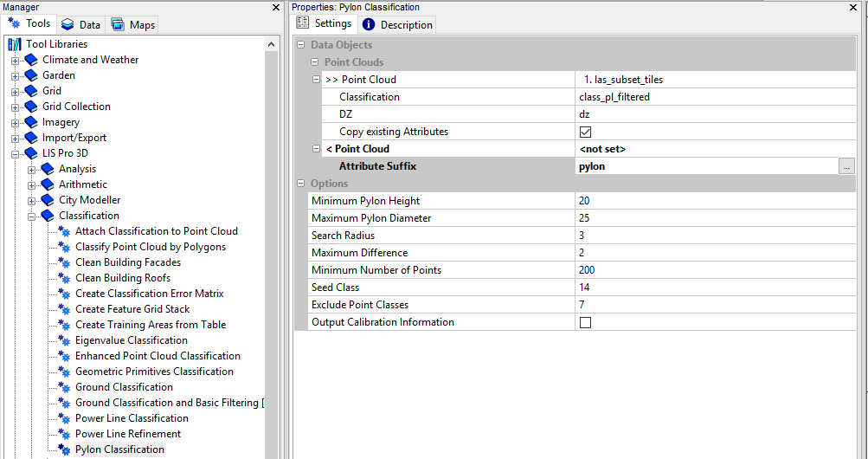
Task: Switch to the Tools tab
Action: [x=29, y=23]
